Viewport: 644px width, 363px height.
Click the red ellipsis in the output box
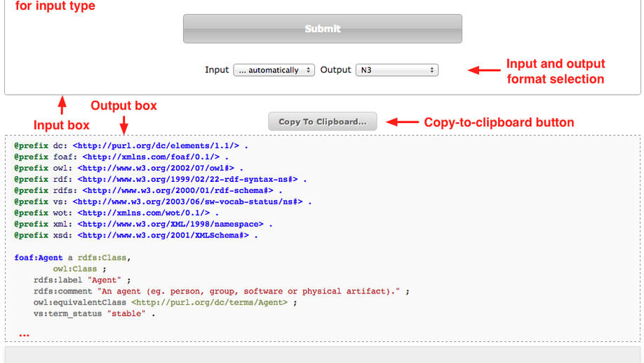(x=25, y=336)
